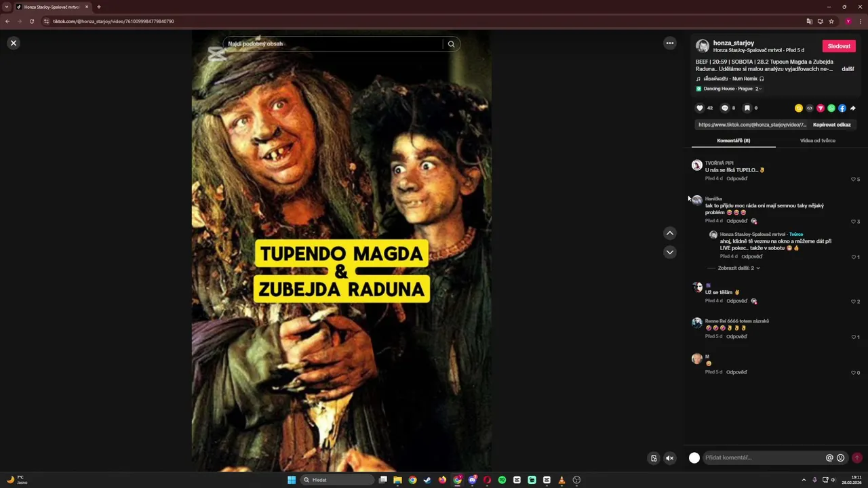Like the video with heart icon
Image resolution: width=868 pixels, height=488 pixels.
pyautogui.click(x=700, y=108)
